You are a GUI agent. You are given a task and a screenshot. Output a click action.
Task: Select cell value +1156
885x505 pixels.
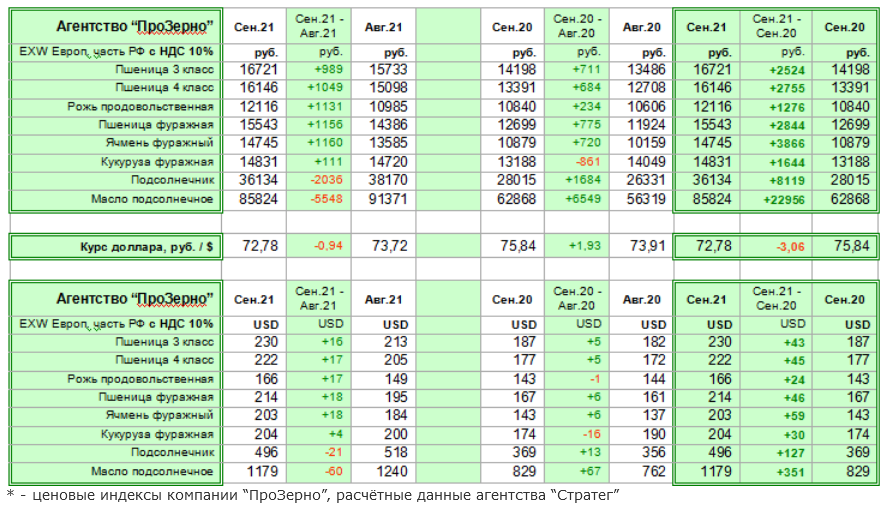coord(325,125)
